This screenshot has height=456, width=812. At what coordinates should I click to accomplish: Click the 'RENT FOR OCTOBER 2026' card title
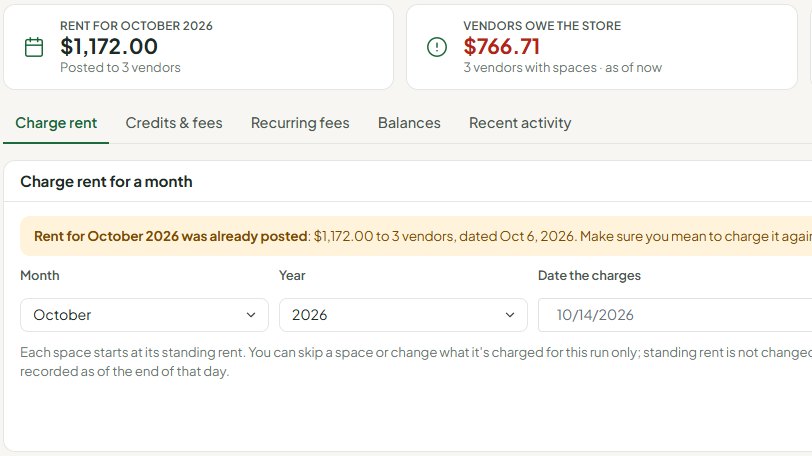click(x=136, y=26)
